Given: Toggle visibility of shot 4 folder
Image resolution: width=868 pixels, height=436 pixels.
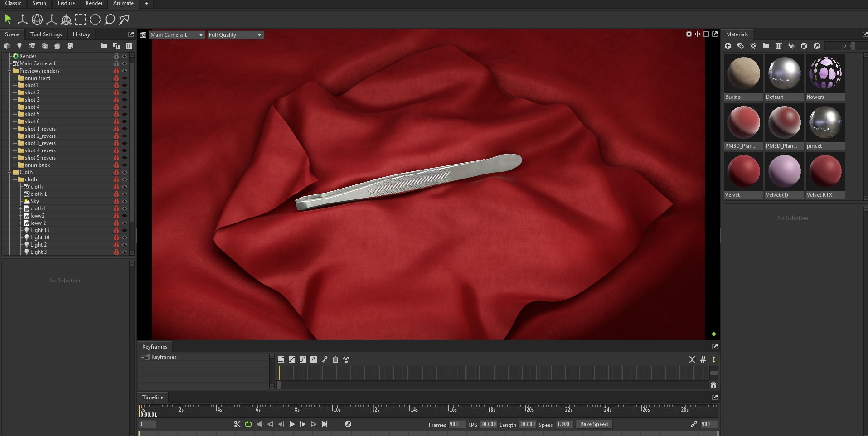Looking at the screenshot, I should [x=125, y=107].
